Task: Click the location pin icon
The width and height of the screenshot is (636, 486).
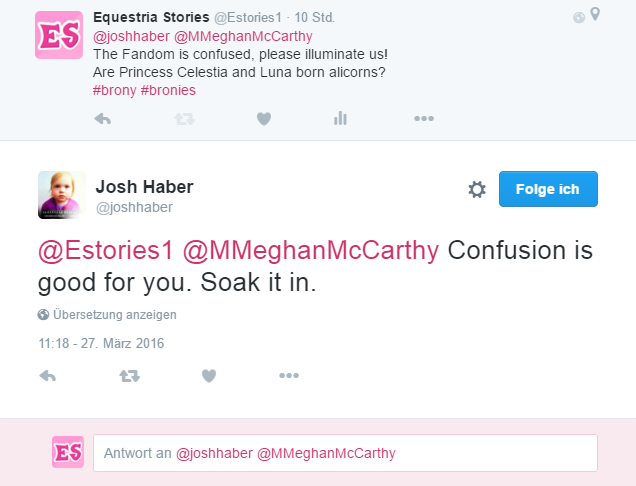Action: tap(596, 15)
